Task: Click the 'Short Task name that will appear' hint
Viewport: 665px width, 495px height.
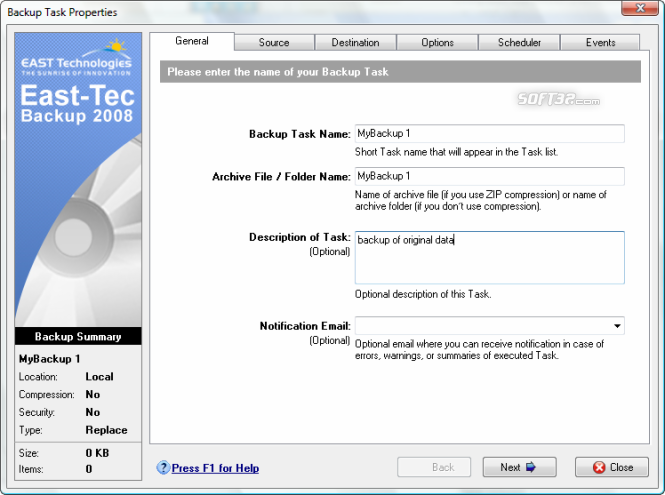Action: [x=456, y=152]
